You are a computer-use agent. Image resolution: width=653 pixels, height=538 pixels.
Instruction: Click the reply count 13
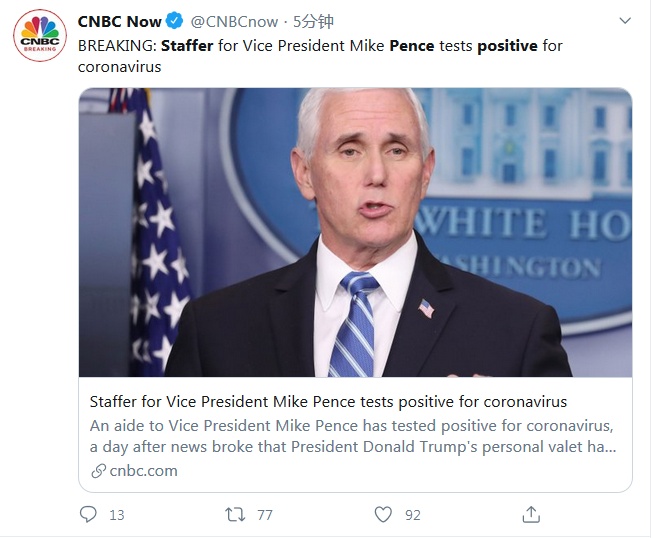point(117,515)
